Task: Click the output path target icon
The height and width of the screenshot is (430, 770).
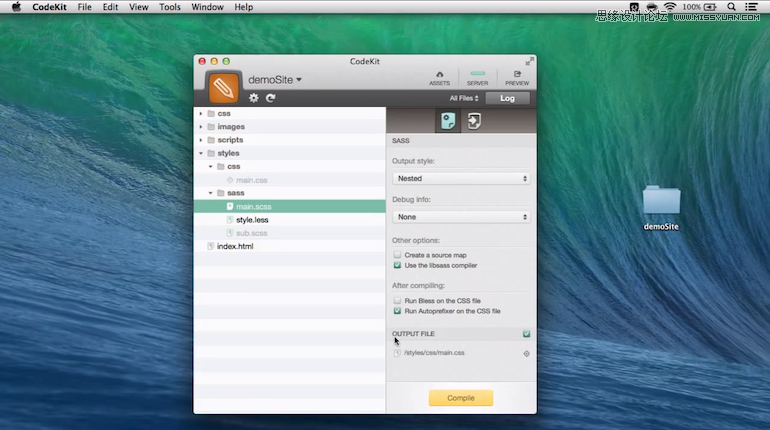Action: [x=526, y=353]
